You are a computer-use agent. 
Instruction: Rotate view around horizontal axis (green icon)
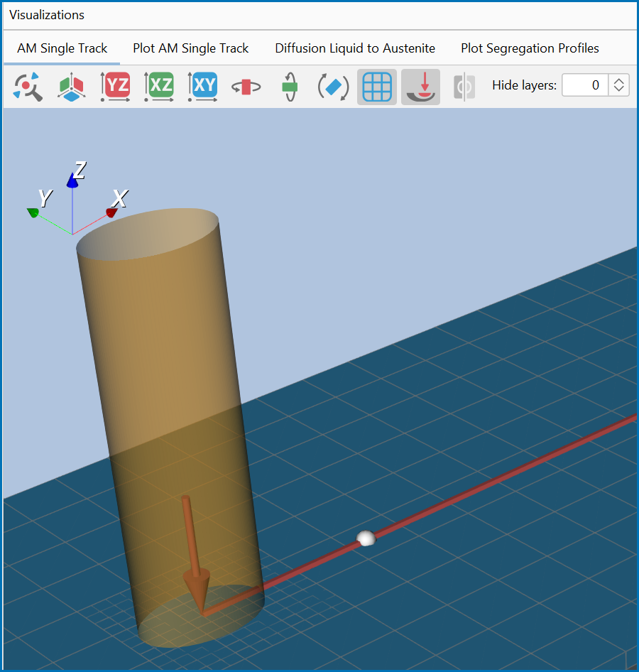290,87
